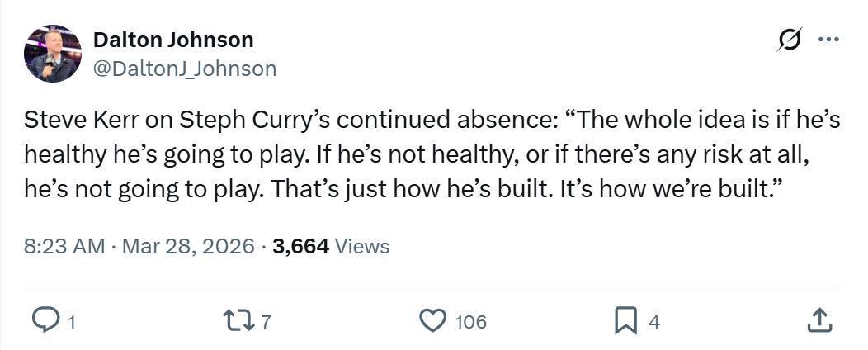868x350 pixels.
Task: Click the share upload arrow icon
Action: pyautogui.click(x=817, y=321)
